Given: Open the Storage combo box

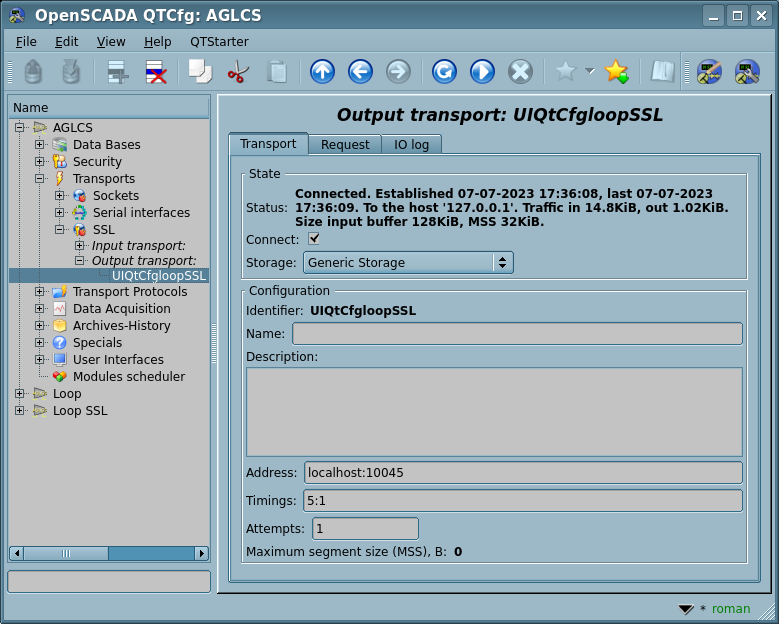Looking at the screenshot, I should click(x=408, y=262).
